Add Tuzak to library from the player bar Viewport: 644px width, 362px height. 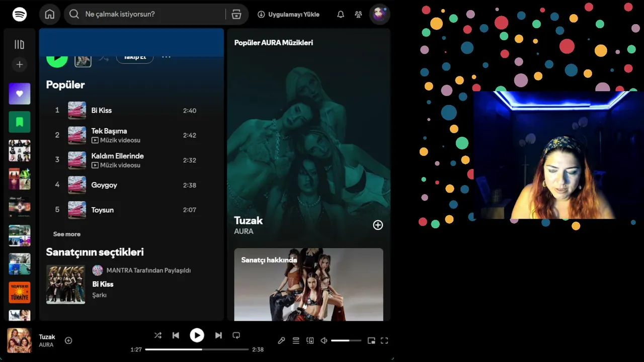[x=68, y=340]
